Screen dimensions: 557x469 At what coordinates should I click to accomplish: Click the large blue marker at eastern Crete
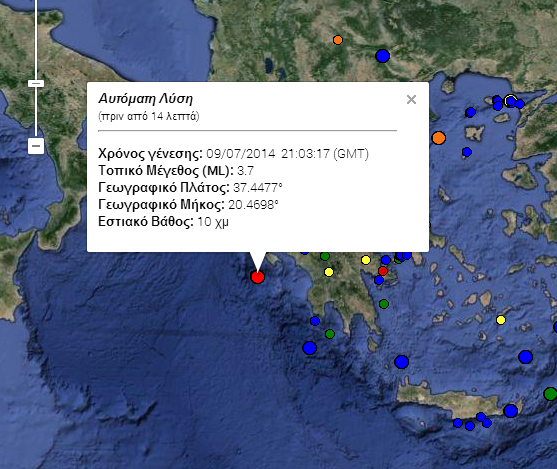[x=510, y=411]
